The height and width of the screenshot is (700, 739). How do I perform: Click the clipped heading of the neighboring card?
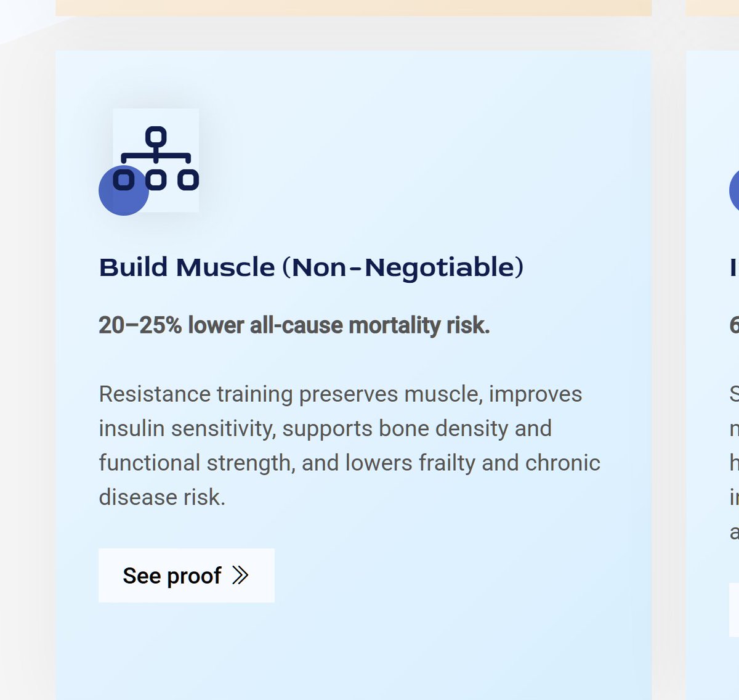coord(733,267)
